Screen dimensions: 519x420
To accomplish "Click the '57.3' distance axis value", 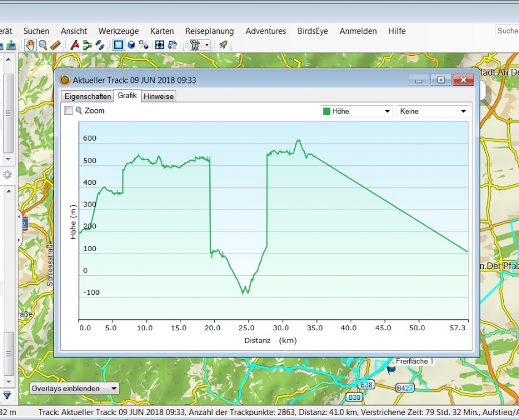I will [458, 328].
